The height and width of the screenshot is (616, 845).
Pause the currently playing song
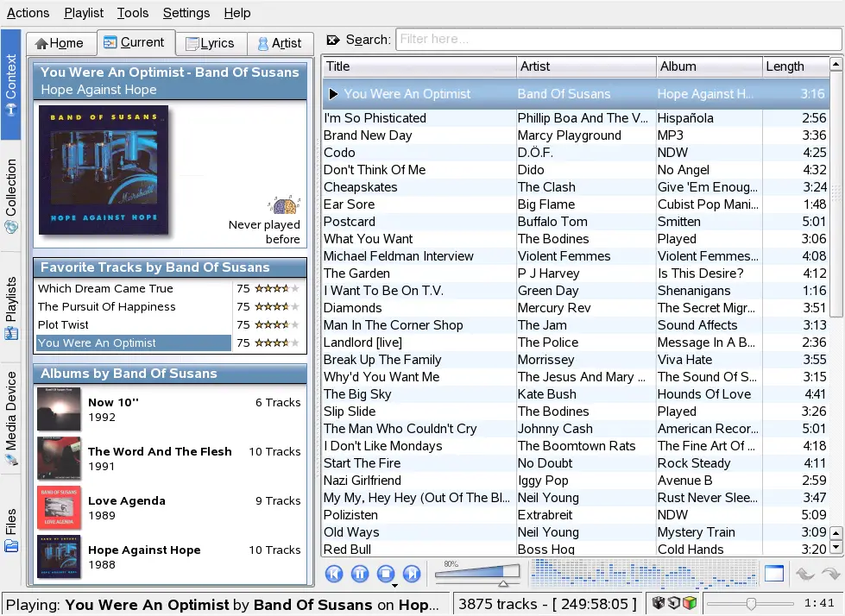click(360, 574)
